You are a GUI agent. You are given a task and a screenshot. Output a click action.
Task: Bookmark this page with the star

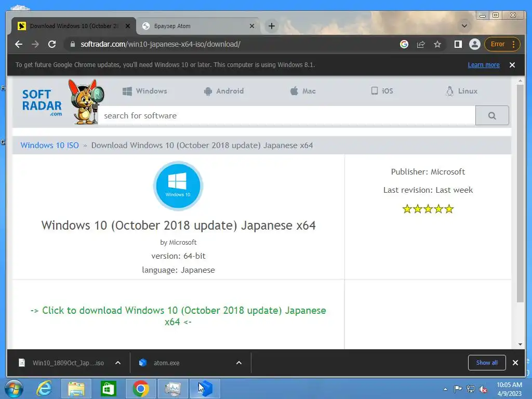click(437, 44)
